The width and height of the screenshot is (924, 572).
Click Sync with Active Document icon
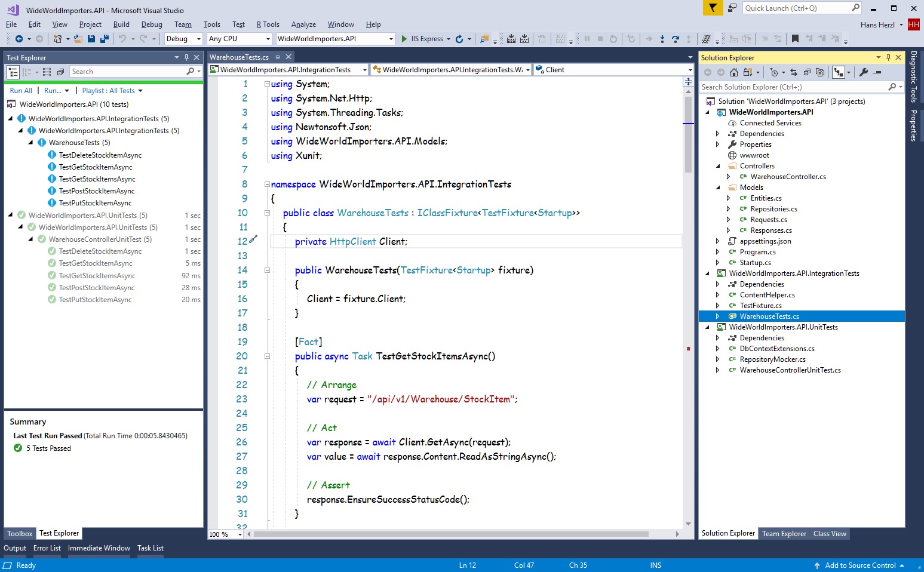tap(793, 72)
